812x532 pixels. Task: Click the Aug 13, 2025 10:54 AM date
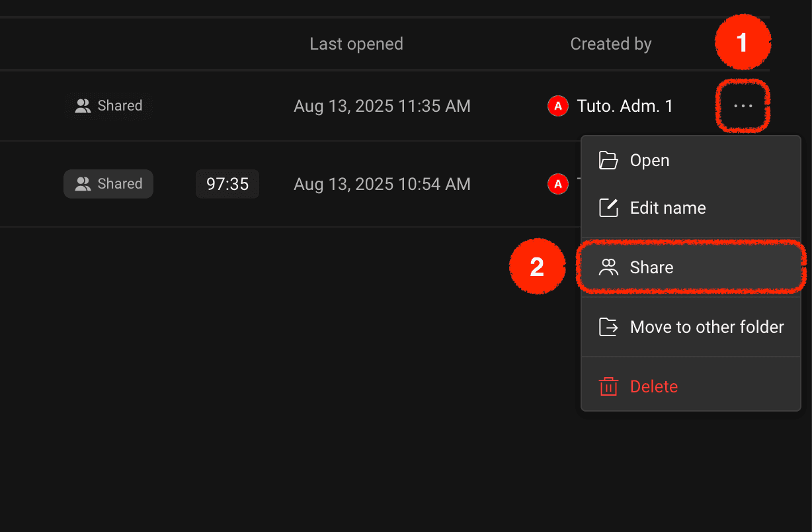[382, 184]
